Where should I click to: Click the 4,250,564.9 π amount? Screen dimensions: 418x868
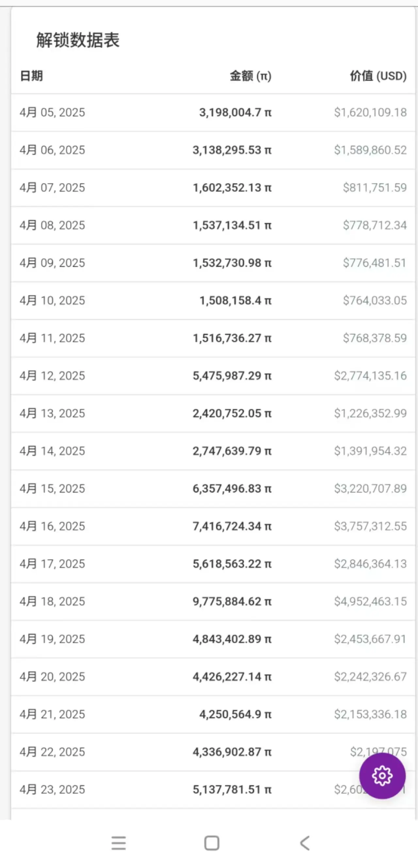coord(235,714)
